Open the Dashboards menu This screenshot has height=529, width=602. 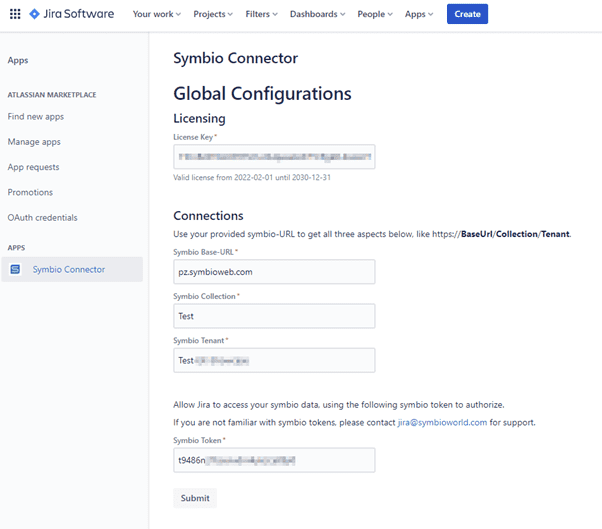(318, 14)
